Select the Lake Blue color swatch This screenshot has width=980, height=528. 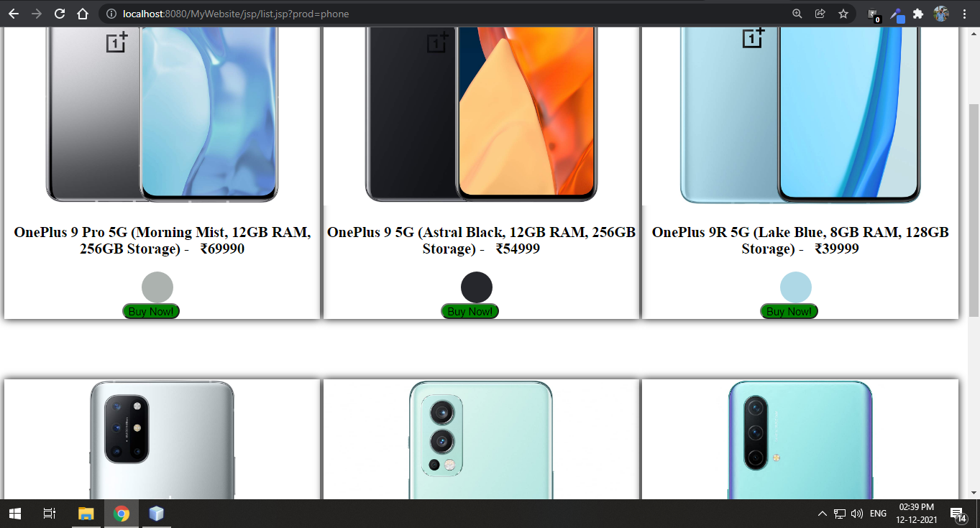click(796, 287)
